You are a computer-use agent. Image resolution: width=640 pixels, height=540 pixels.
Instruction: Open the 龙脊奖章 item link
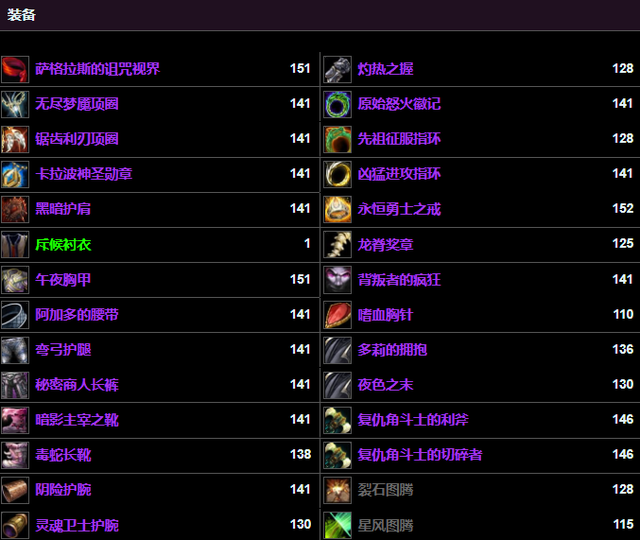[x=385, y=244]
